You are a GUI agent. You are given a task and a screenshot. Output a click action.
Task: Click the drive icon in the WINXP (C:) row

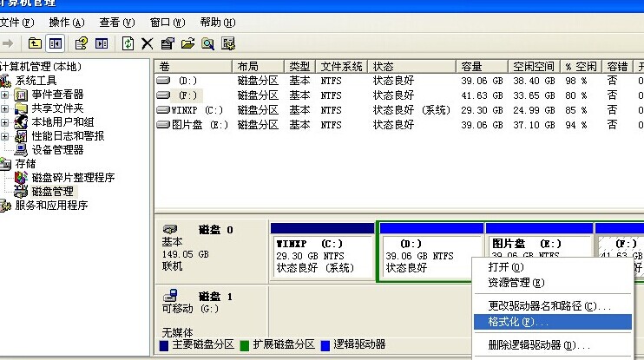[163, 110]
